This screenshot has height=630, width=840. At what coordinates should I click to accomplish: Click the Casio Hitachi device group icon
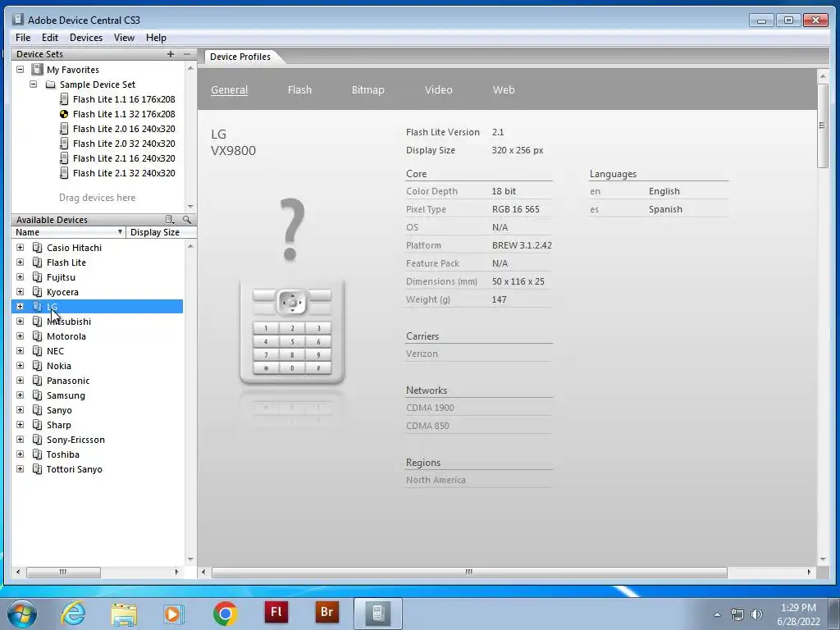(37, 248)
